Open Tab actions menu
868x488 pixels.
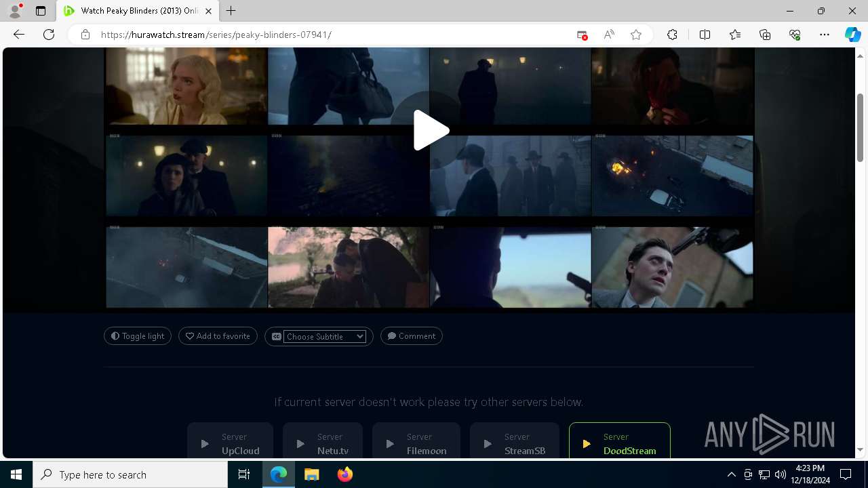41,11
